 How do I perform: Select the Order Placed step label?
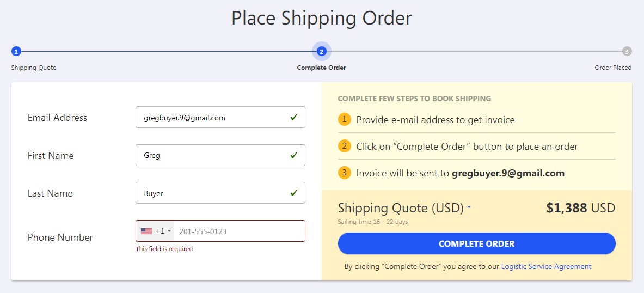(613, 68)
